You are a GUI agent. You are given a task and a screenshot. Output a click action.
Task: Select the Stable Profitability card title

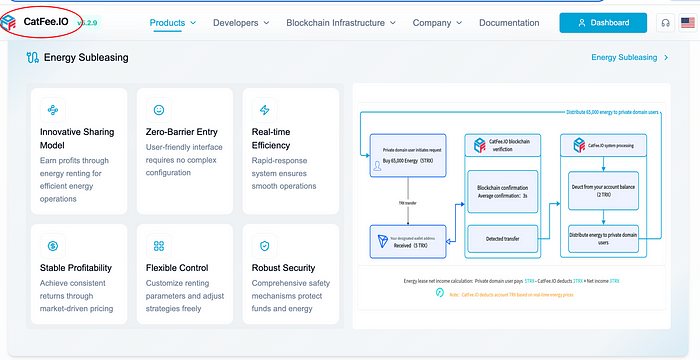[x=76, y=268]
